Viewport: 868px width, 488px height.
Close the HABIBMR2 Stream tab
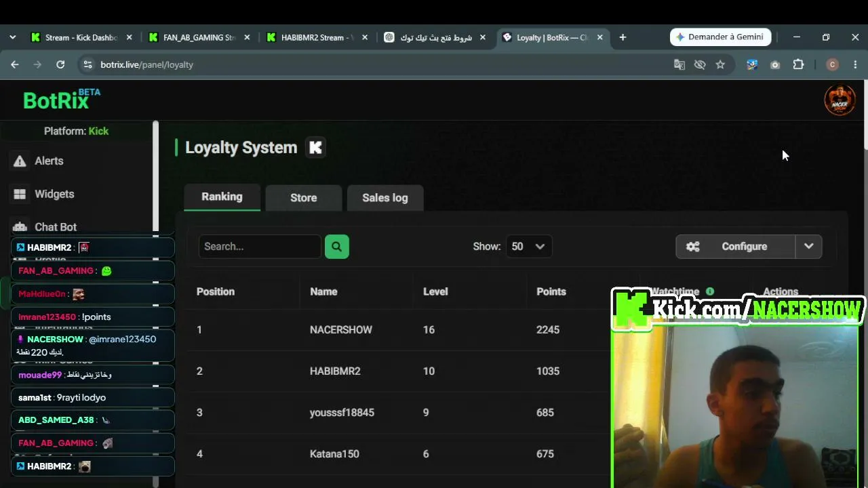click(365, 37)
